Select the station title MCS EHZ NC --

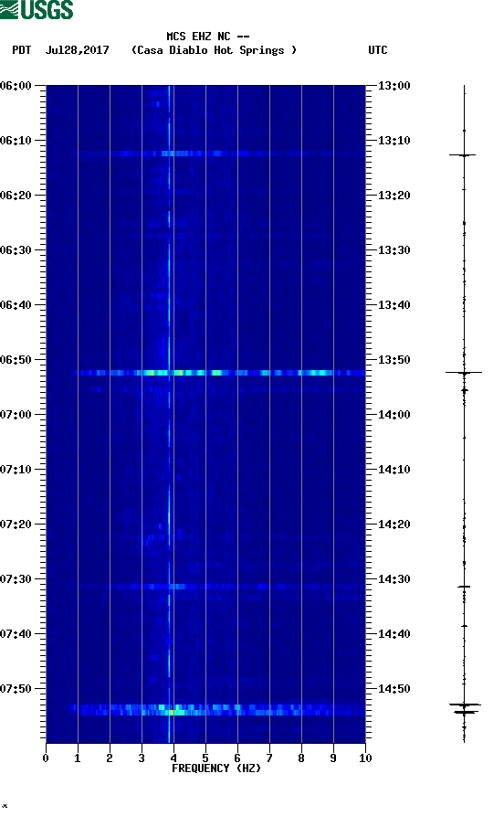point(207,37)
